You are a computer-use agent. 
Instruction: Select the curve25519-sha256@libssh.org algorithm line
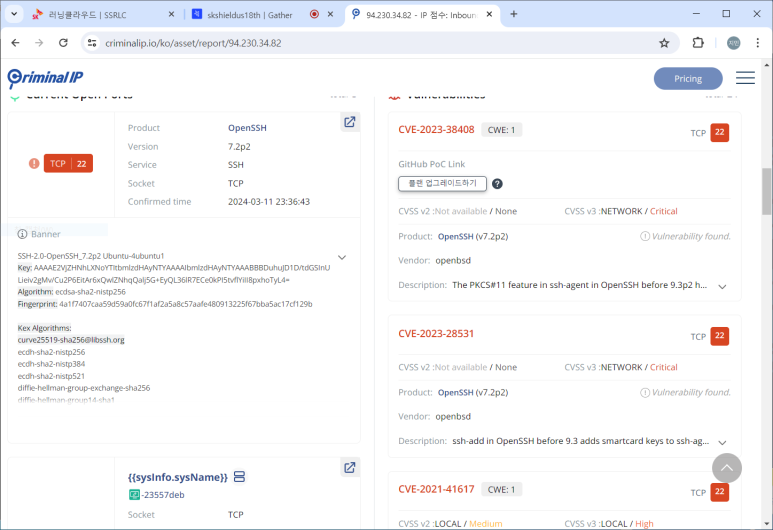click(71, 340)
